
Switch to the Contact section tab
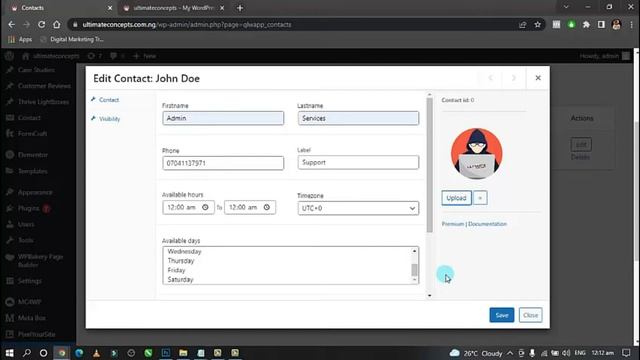click(109, 100)
